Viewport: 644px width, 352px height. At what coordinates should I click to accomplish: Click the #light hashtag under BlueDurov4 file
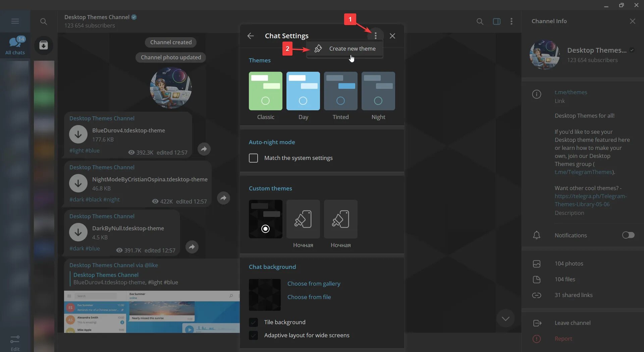76,151
